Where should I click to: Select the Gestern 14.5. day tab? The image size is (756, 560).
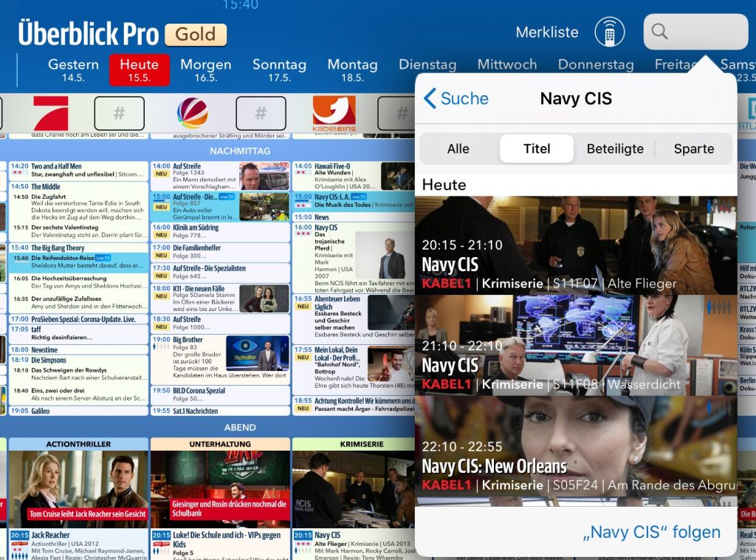[73, 70]
